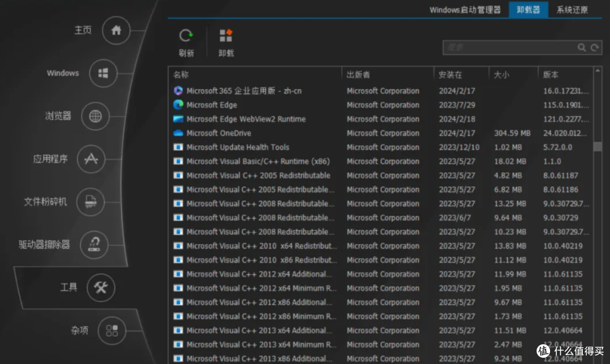Open the Home page icon
The width and height of the screenshot is (610, 364).
click(x=116, y=30)
